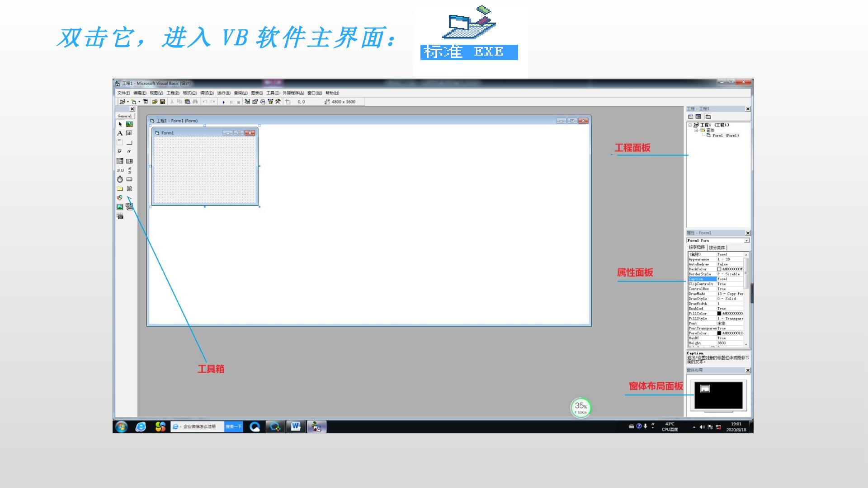Open the 运行(R) menu
Viewport: 868px width, 488px height.
tap(224, 93)
